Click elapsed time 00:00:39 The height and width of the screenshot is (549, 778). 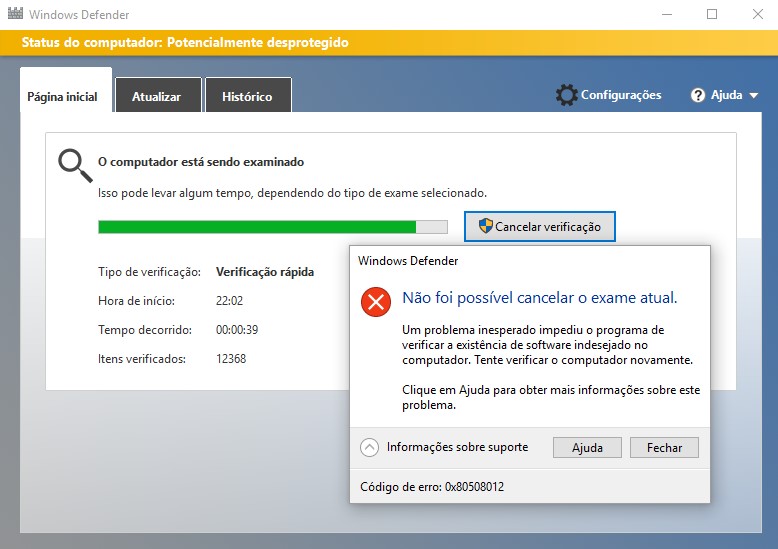tap(237, 330)
